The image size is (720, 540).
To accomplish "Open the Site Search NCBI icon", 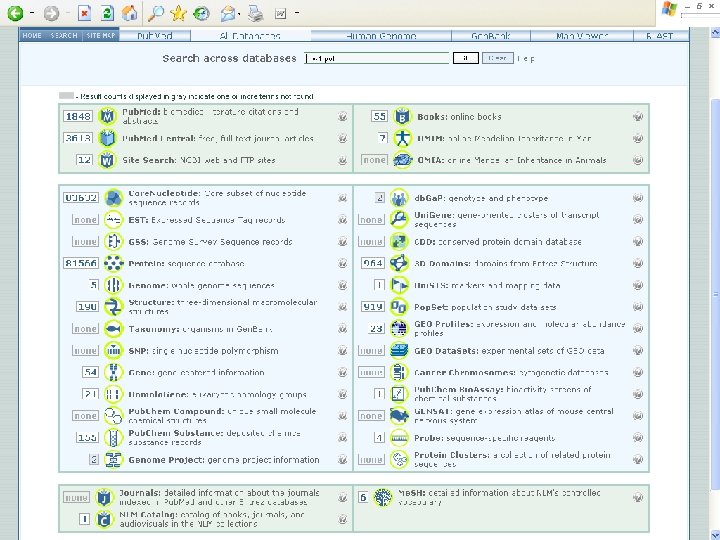I will (107, 160).
